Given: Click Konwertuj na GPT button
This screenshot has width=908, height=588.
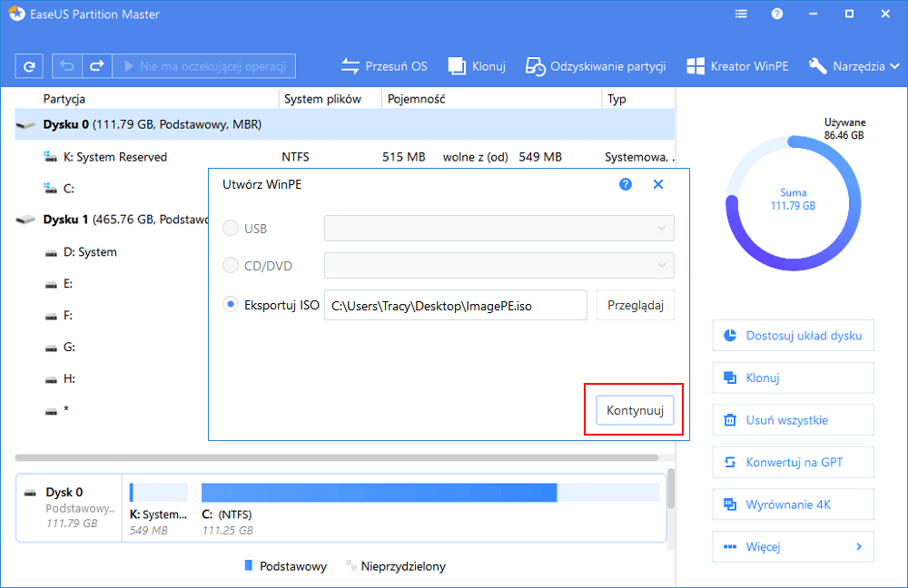Looking at the screenshot, I should click(x=794, y=463).
